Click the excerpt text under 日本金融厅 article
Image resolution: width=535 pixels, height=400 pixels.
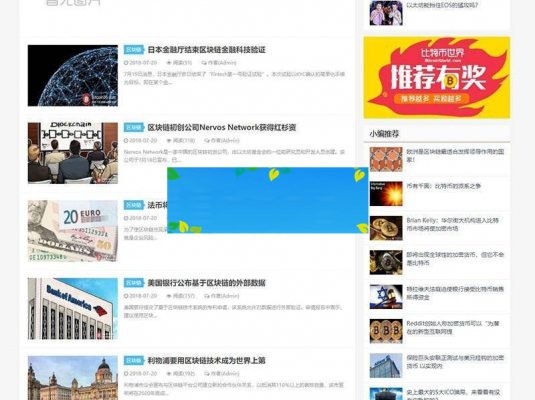pyautogui.click(x=234, y=78)
